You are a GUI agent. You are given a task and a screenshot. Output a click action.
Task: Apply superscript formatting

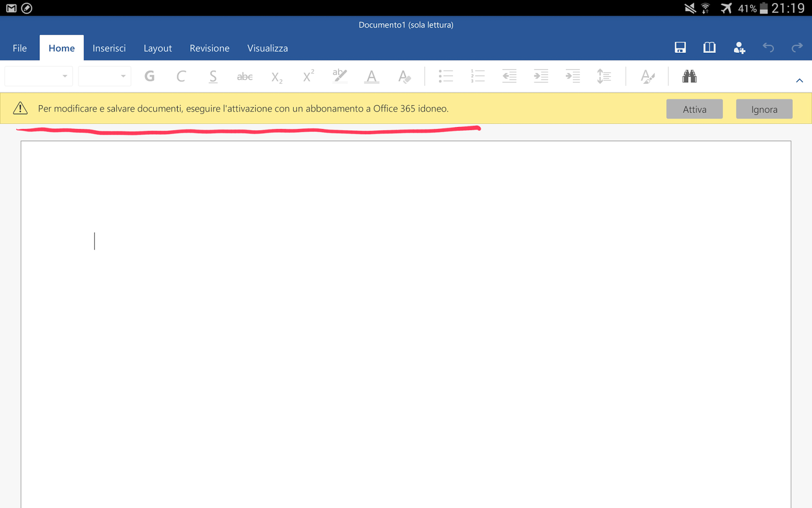[308, 76]
